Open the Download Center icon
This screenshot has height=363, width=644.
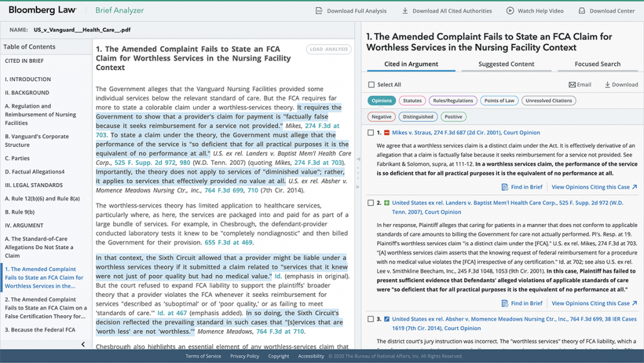(582, 11)
